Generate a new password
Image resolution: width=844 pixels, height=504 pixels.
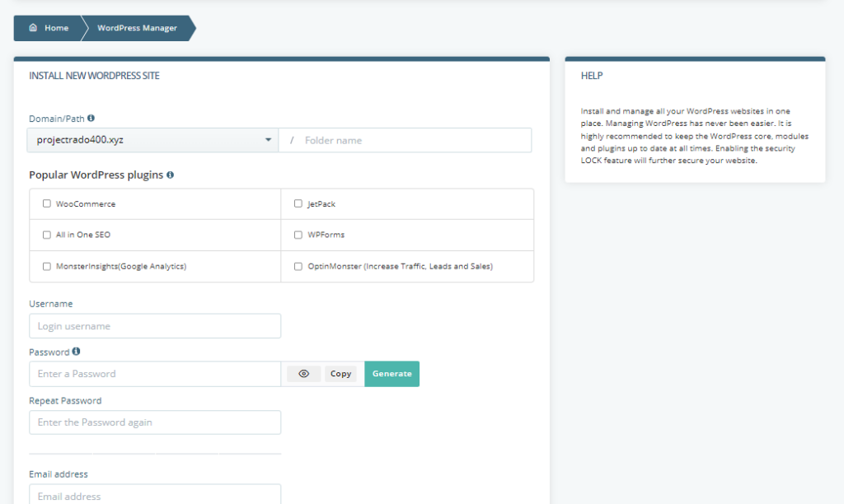392,374
